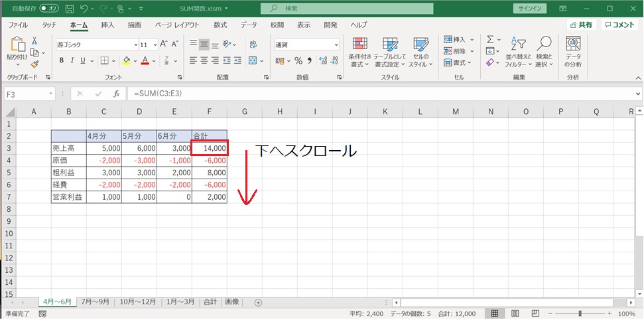
Task: Click the insert function fx icon
Action: 116,94
